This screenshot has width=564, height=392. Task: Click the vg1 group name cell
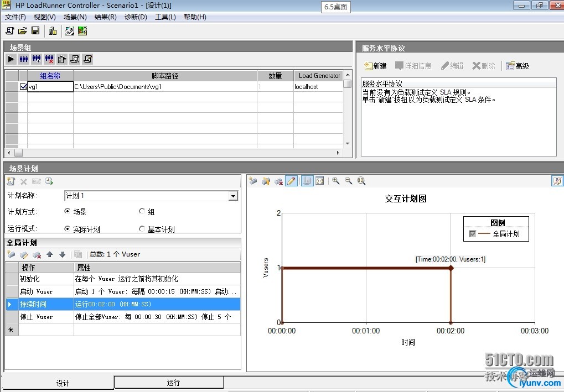(50, 87)
